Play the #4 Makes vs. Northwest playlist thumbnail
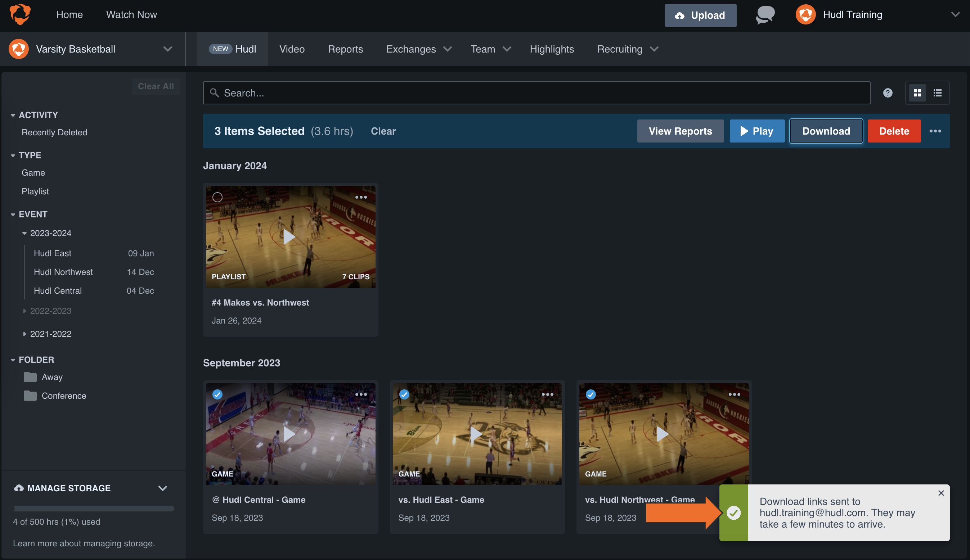Viewport: 970px width, 560px height. 289,236
